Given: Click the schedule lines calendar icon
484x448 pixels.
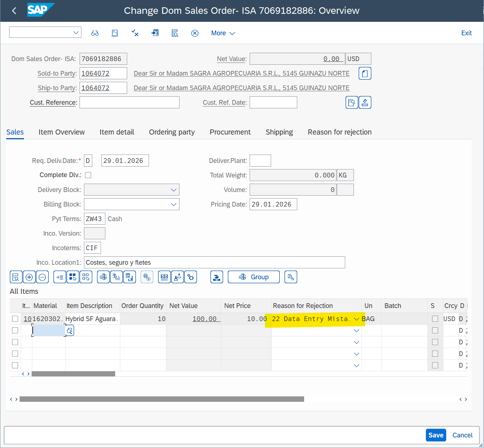Looking at the screenshot, I should [129, 277].
